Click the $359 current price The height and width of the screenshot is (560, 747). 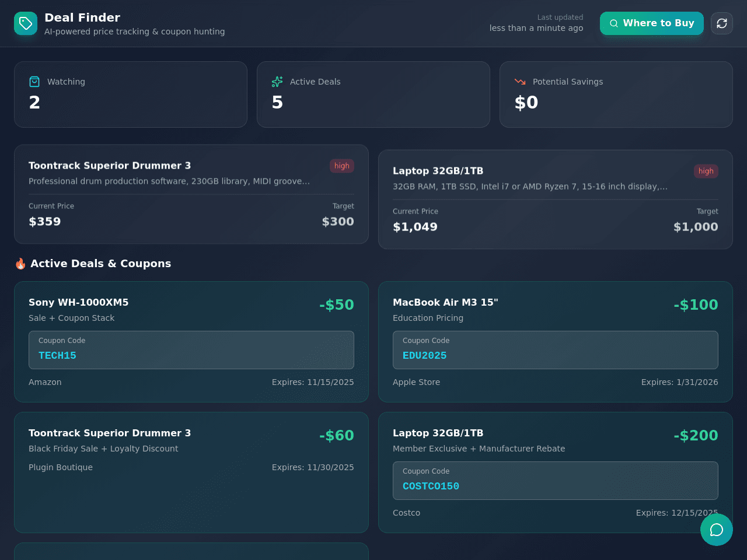pyautogui.click(x=45, y=222)
